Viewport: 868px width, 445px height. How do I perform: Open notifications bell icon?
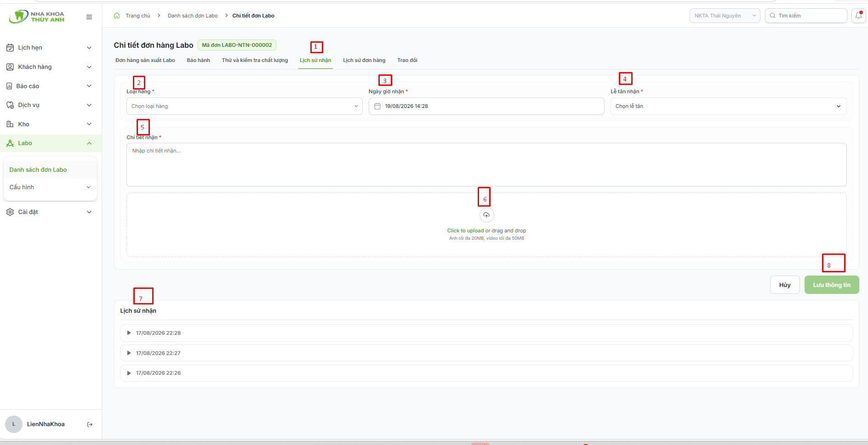[x=858, y=16]
